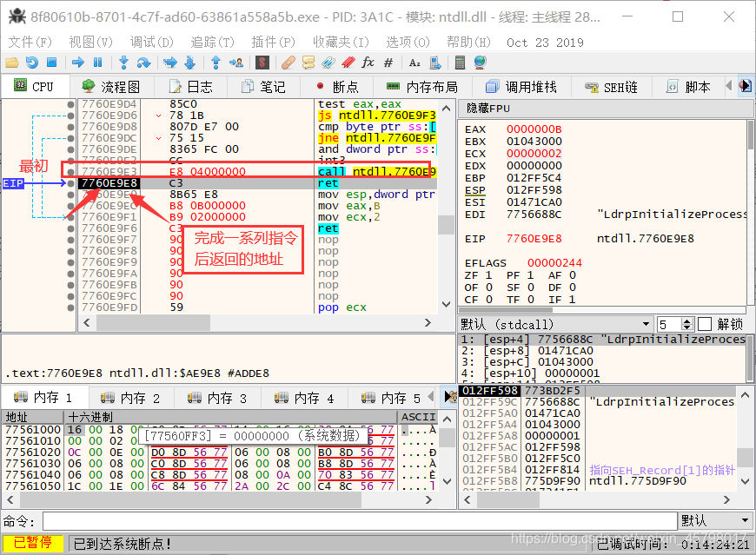Restart the debugged program
This screenshot has width=756, height=555.
(32, 63)
